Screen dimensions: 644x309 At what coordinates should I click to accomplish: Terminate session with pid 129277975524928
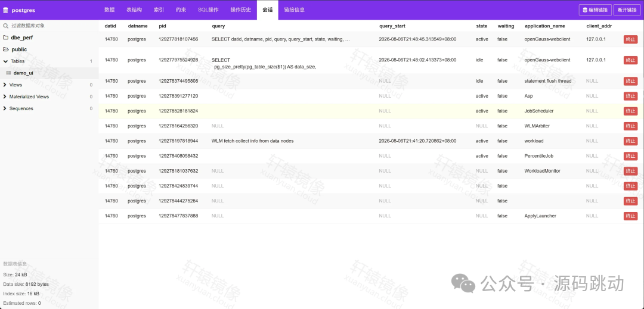pos(630,60)
